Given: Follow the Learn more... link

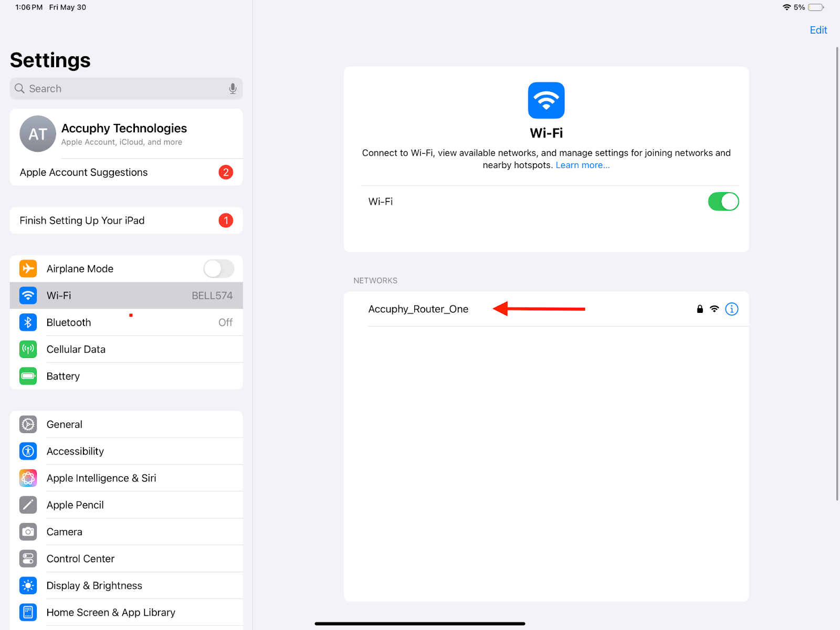Looking at the screenshot, I should (583, 165).
